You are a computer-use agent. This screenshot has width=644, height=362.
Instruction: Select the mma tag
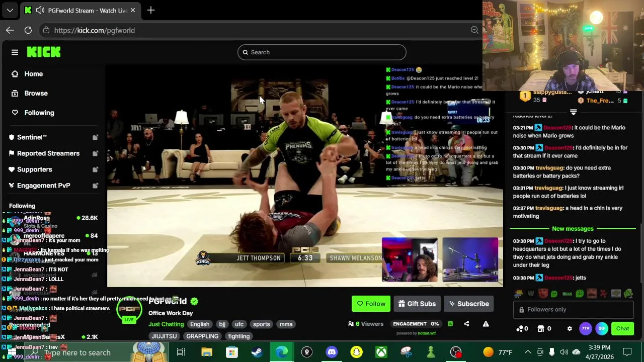pyautogui.click(x=286, y=324)
